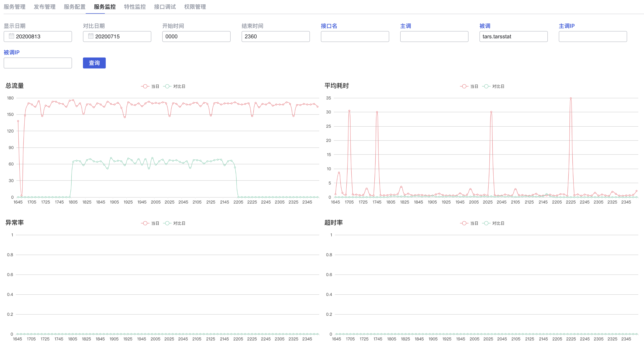Viewport: 644px width, 345px height.
Task: Click the calendar icon in 显示日期 field
Action: [11, 36]
